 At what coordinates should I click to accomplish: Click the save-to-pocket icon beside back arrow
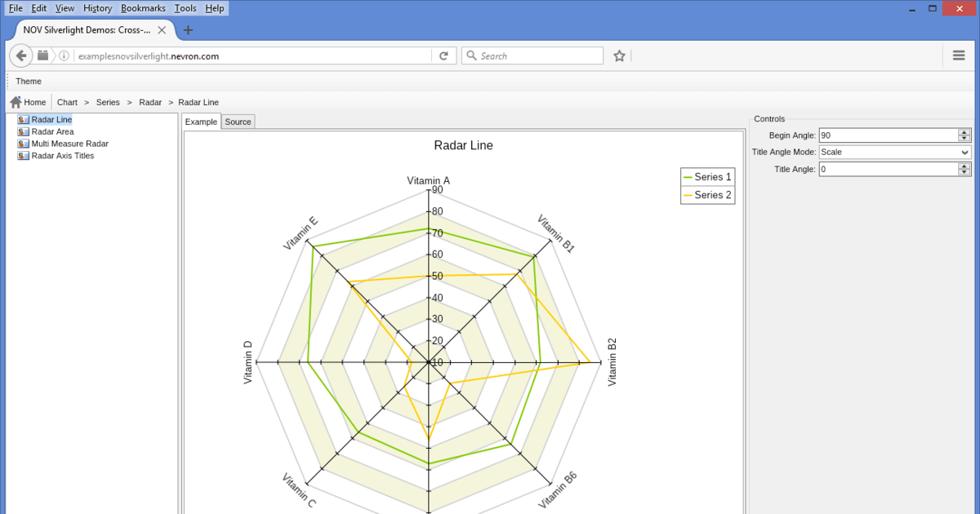tap(42, 55)
